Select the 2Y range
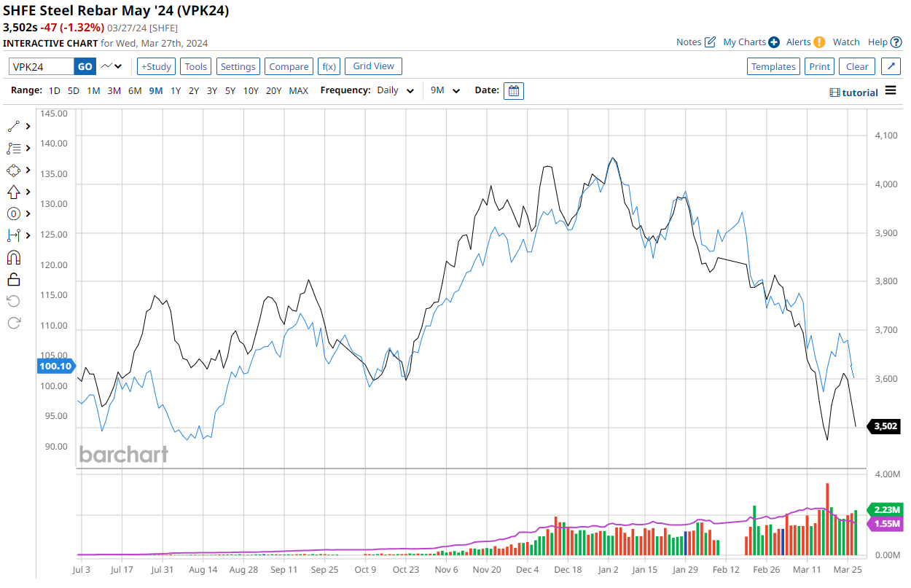 (x=194, y=91)
